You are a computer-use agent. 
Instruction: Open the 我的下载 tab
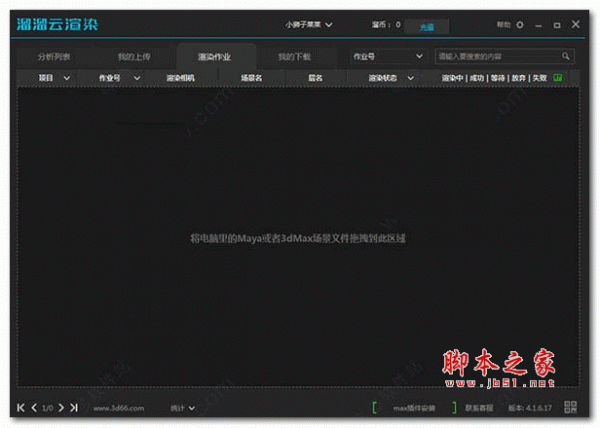pyautogui.click(x=294, y=57)
